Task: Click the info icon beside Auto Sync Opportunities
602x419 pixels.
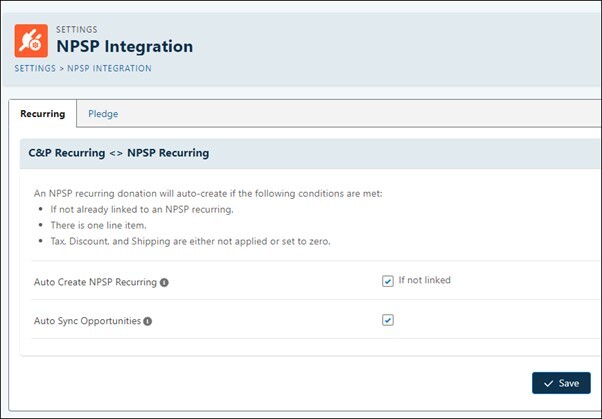Action: pyautogui.click(x=148, y=321)
